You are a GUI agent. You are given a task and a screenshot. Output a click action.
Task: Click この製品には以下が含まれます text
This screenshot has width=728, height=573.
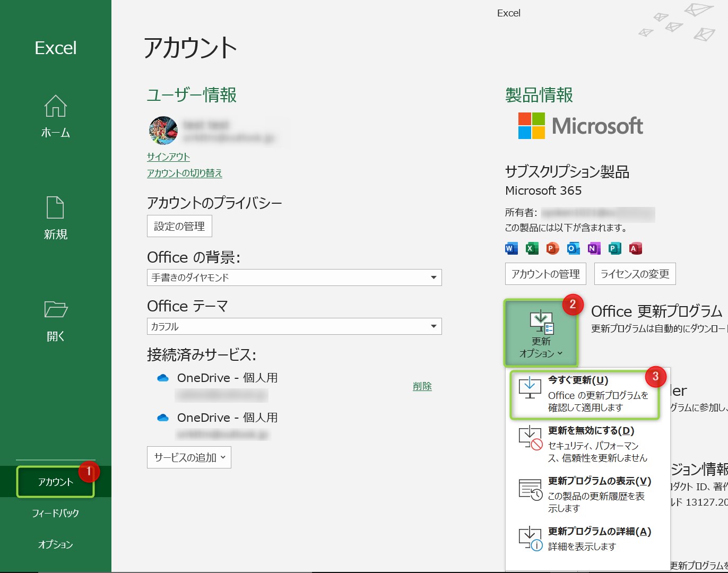coord(566,228)
